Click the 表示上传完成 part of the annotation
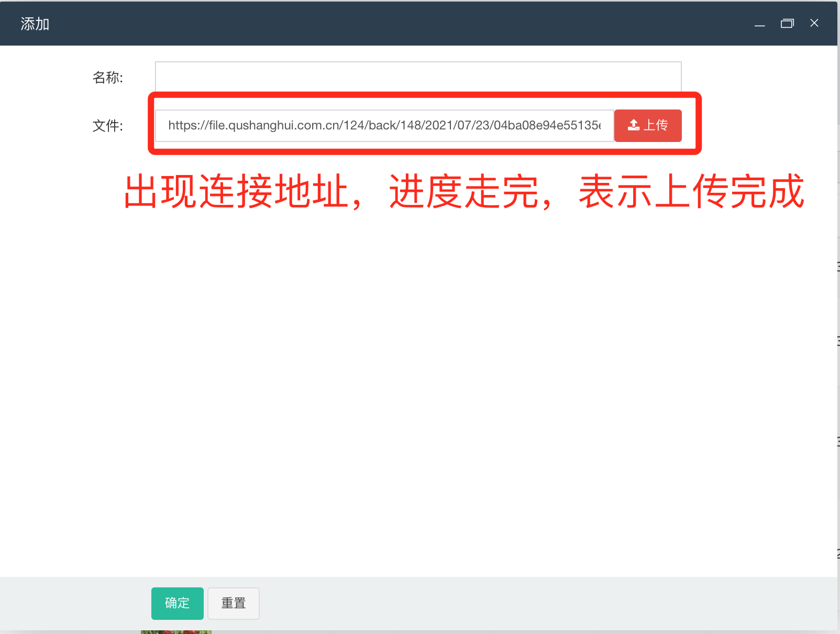 click(x=691, y=192)
